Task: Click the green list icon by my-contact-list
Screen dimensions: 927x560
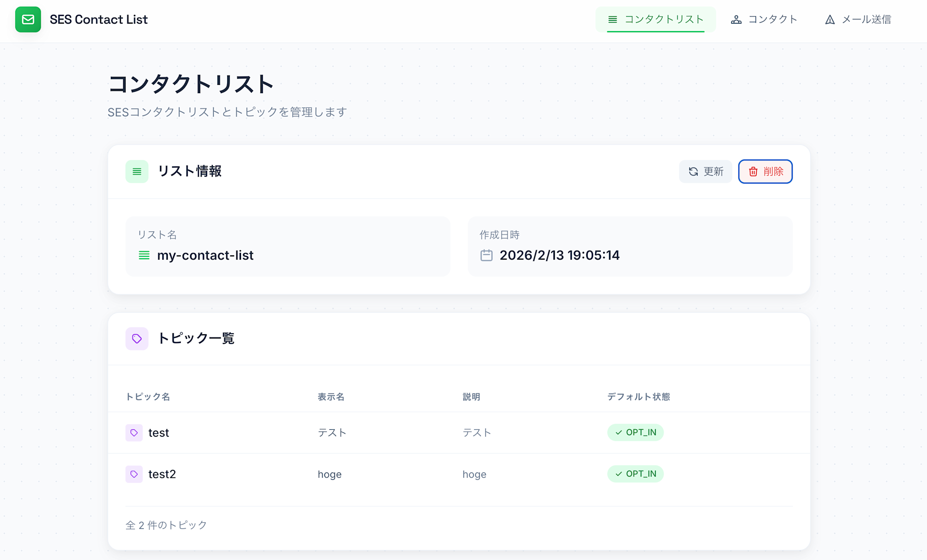Action: (x=144, y=255)
